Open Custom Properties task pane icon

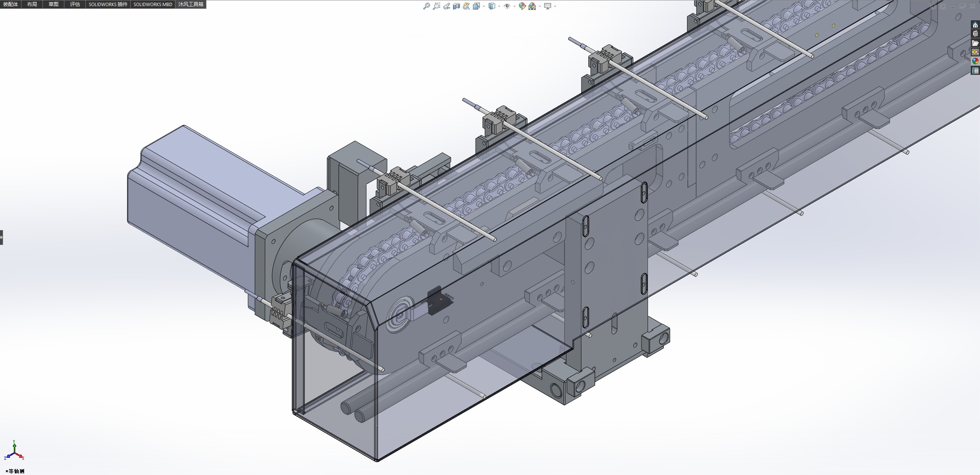point(975,70)
